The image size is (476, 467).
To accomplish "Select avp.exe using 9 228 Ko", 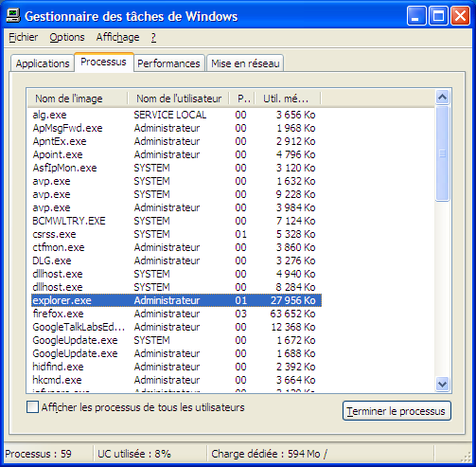I will point(176,194).
